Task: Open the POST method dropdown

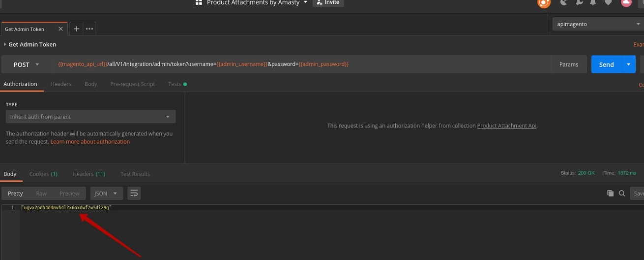Action: tap(27, 65)
